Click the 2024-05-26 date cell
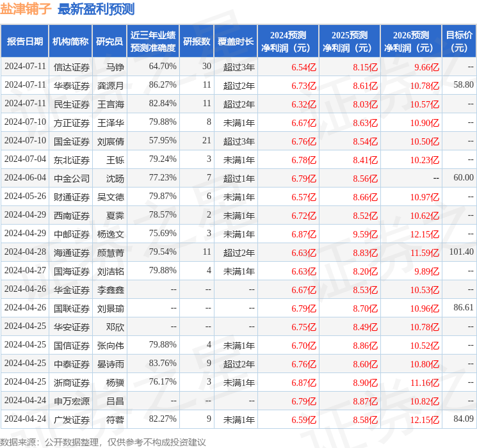This screenshot has width=477, height=448. click(x=25, y=196)
